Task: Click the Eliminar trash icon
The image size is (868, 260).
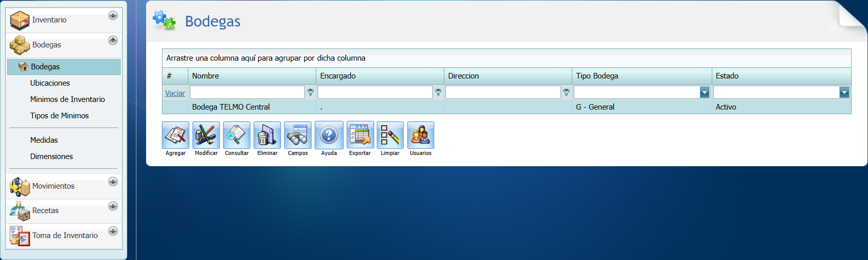Action: click(x=267, y=135)
